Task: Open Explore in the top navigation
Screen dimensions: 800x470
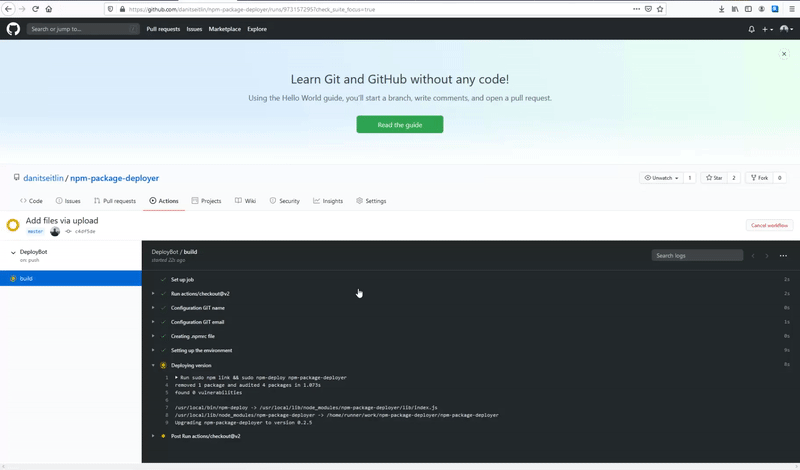Action: pyautogui.click(x=257, y=29)
